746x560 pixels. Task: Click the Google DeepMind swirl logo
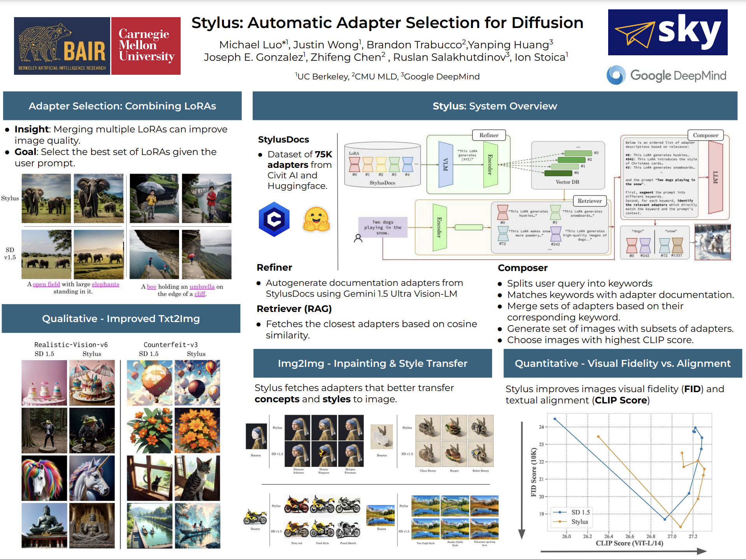(x=616, y=75)
